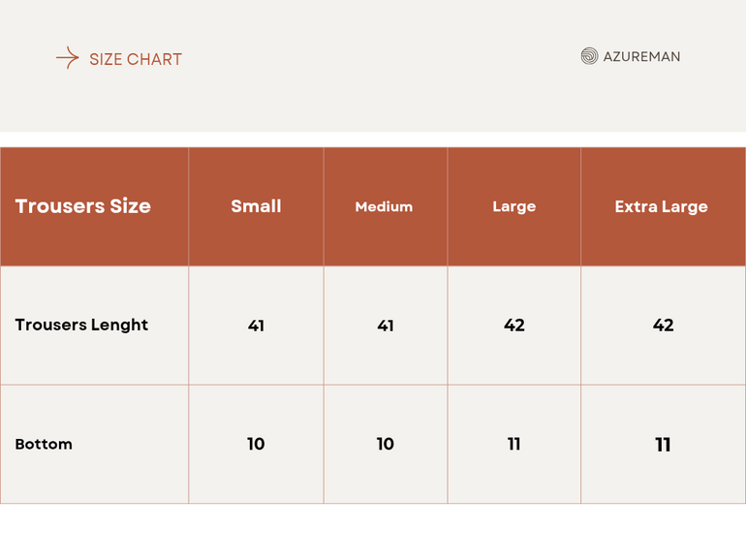Screen dimensions: 746x560
Task: Click Extra Large trousers length value 42
Action: [x=663, y=326]
